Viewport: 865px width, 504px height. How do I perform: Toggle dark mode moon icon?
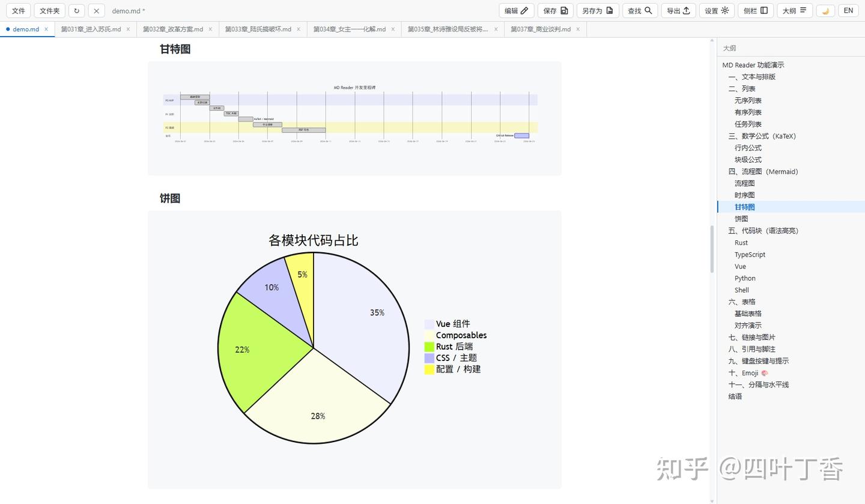pos(825,10)
